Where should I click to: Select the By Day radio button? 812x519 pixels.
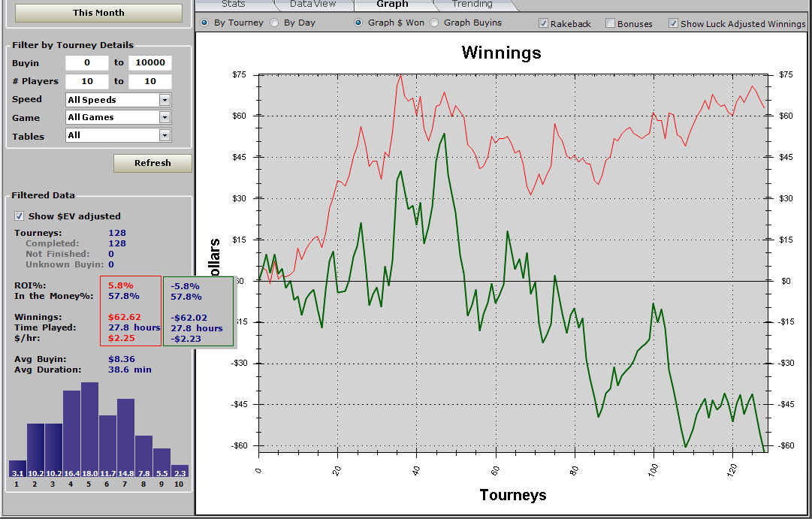[274, 23]
